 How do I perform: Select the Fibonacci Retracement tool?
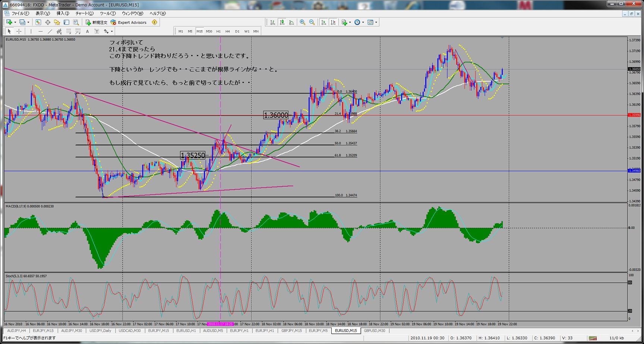69,31
